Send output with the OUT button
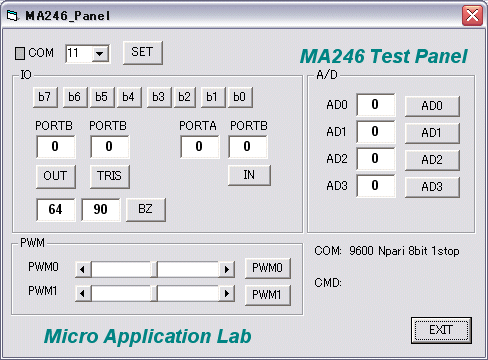The image size is (488, 360). (x=56, y=176)
